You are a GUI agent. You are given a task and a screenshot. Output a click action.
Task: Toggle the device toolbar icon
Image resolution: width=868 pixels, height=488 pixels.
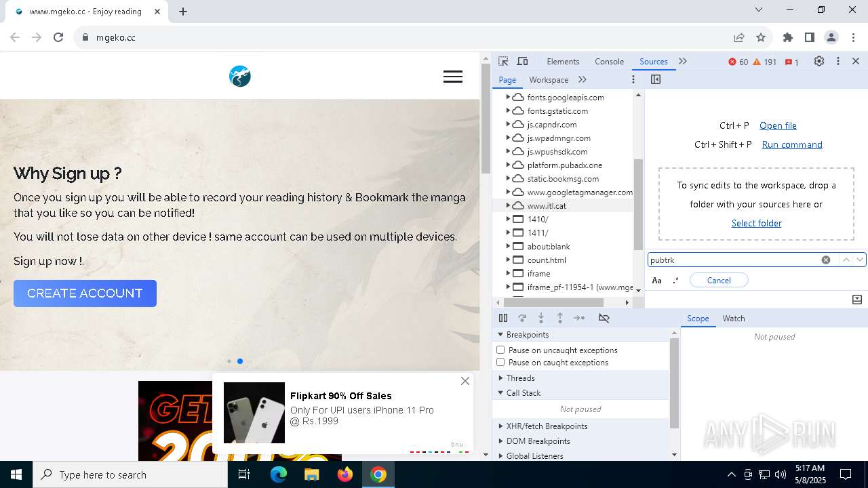522,61
